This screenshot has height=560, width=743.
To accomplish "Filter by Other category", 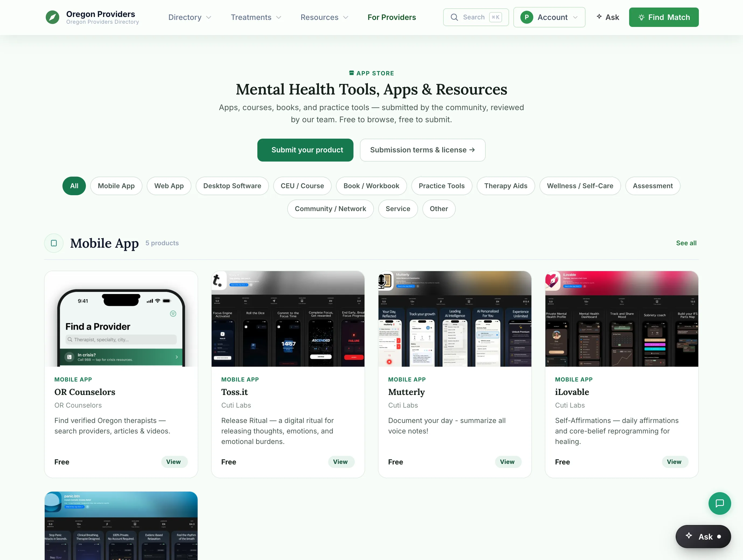I will point(439,209).
